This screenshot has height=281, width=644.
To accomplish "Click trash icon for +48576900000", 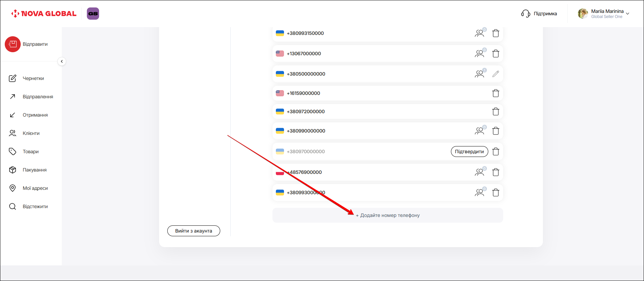I will click(x=495, y=172).
